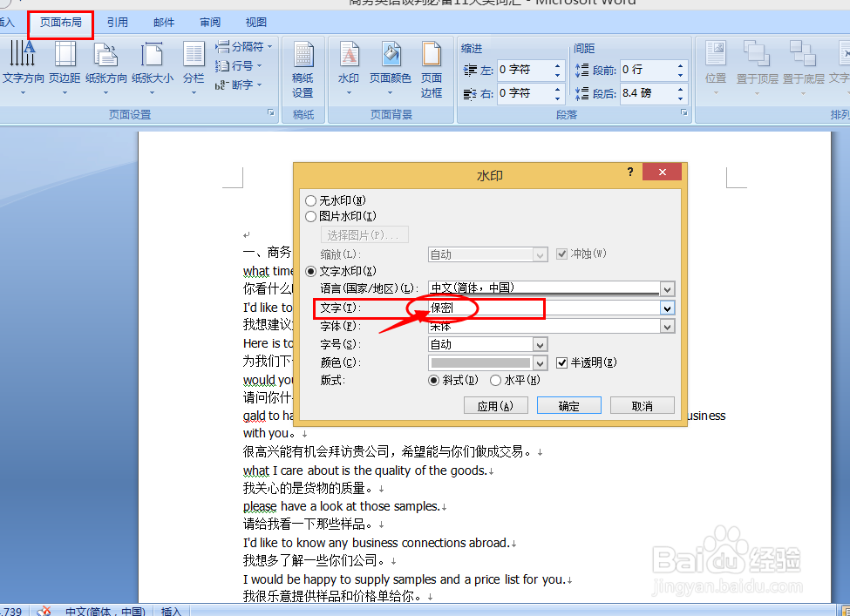Viewport: 850px width, 616px height.
Task: Switch to the 页面布局 tab
Action: pos(61,22)
